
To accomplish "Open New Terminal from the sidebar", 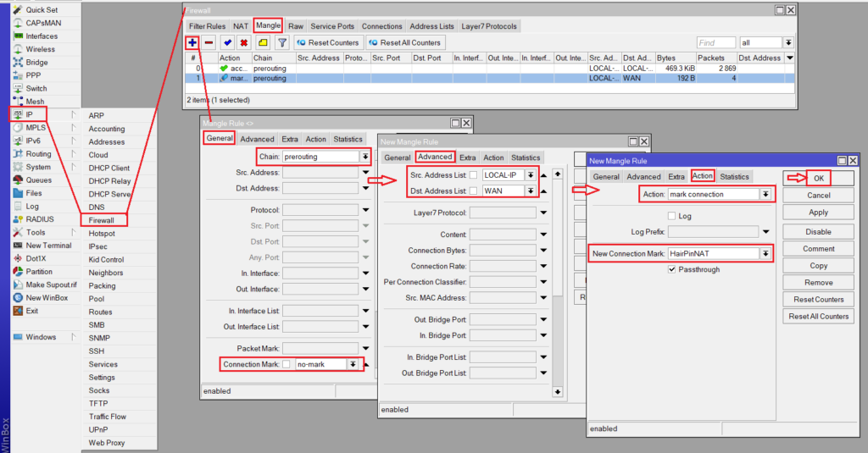I will (47, 246).
